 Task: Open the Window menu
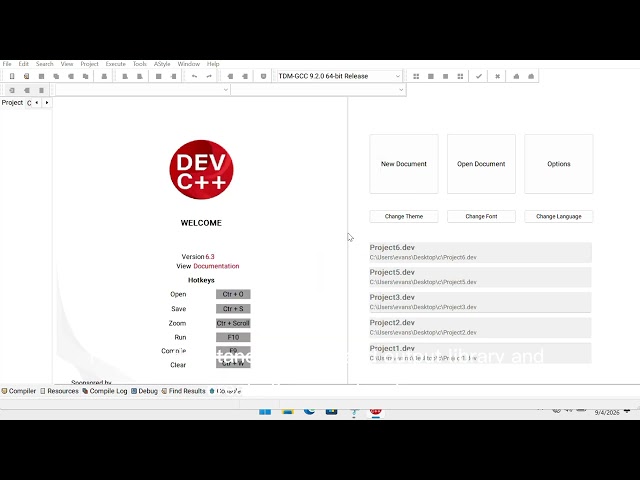[x=189, y=64]
